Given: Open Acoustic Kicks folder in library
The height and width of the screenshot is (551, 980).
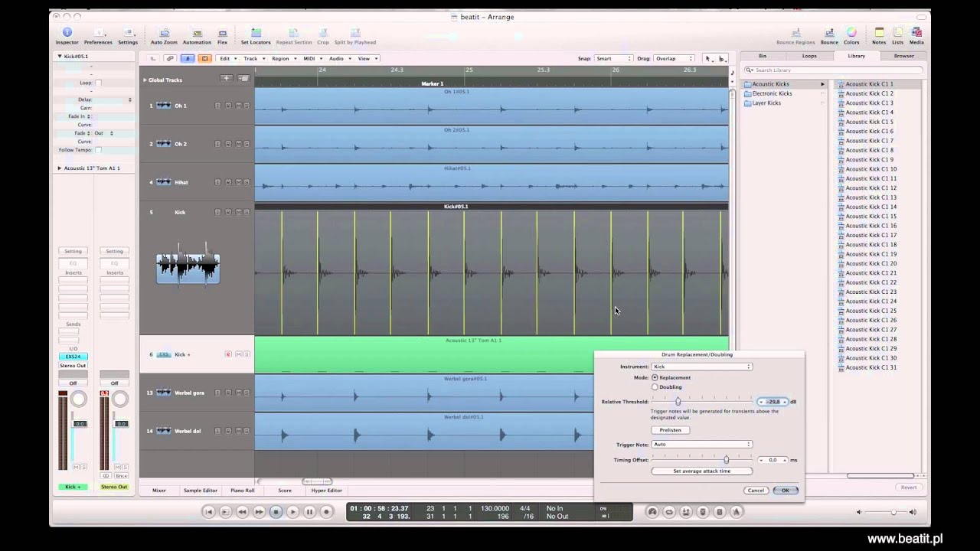Looking at the screenshot, I should (x=770, y=84).
